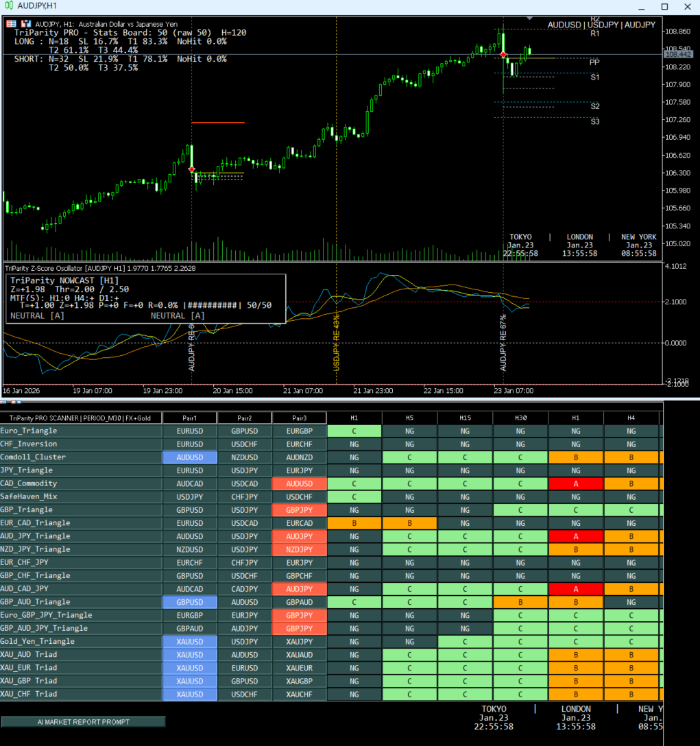
Task: Click the H30 column header
Action: click(520, 418)
